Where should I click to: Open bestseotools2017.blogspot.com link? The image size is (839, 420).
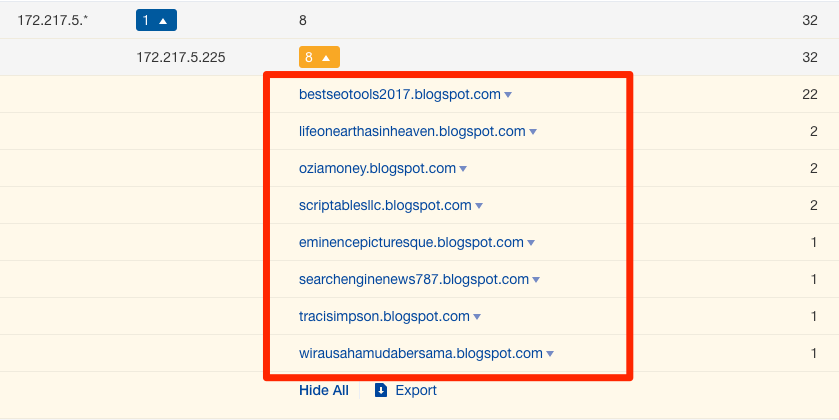coord(400,95)
